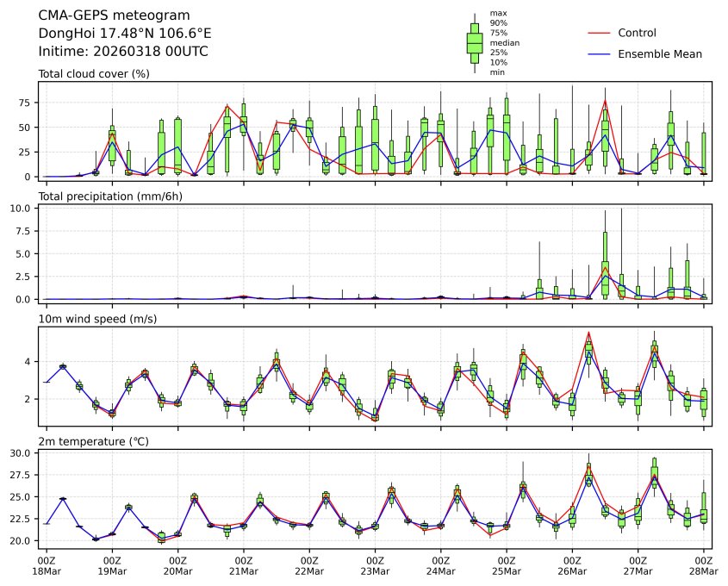Screen dimensions: 728x586
Task: Click the 00Z 18Mar x-axis tick label
Action: pos(47,565)
